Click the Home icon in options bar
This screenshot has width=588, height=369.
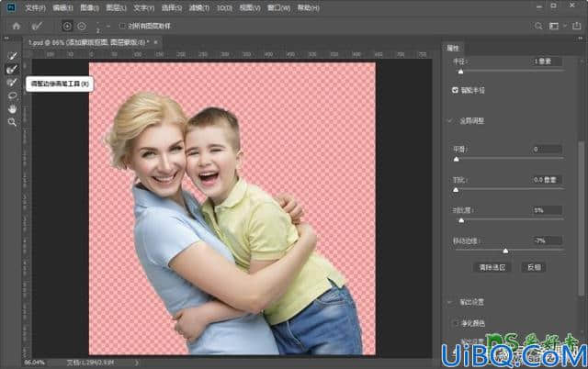coord(17,27)
